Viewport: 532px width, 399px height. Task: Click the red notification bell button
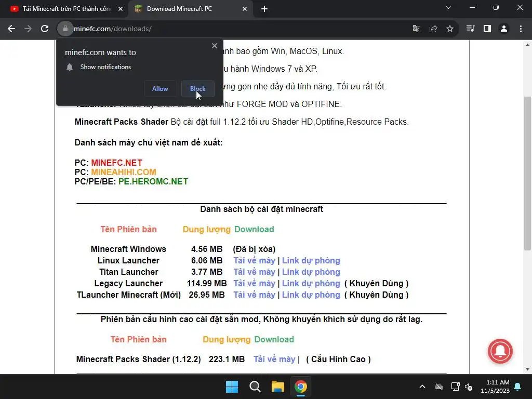coord(500,351)
